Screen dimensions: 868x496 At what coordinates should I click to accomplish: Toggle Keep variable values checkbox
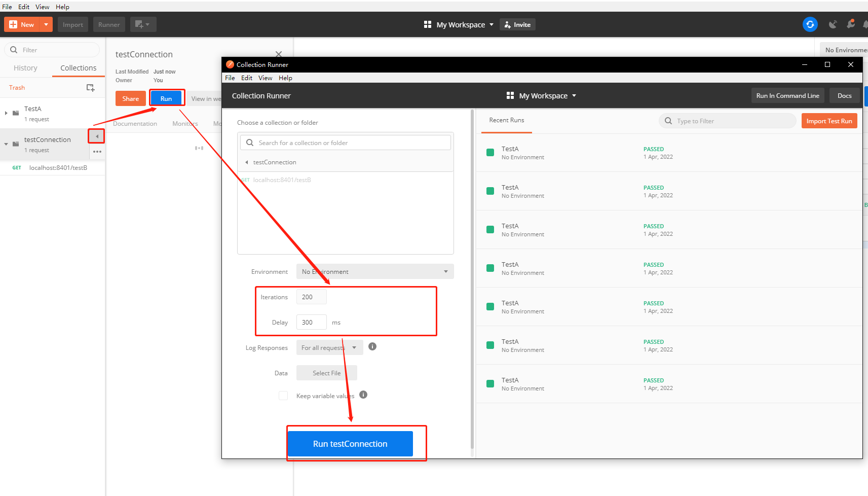coord(283,396)
